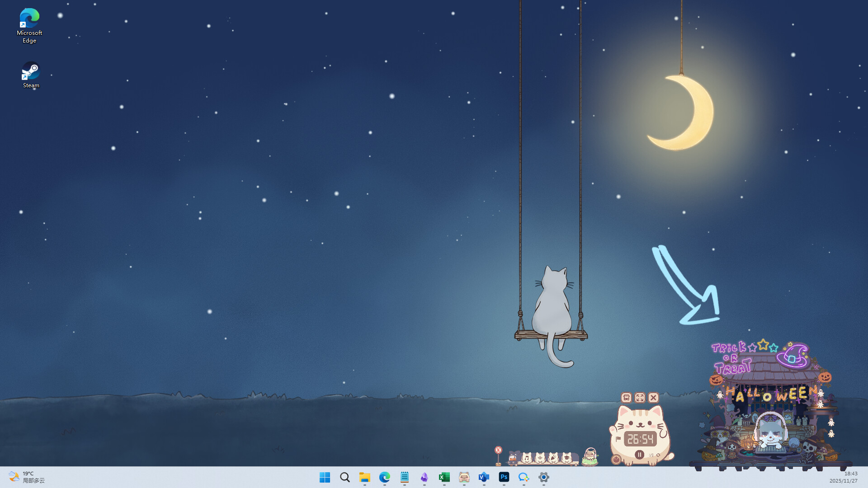Click the 1/3 cycle indicator
The height and width of the screenshot is (488, 868).
click(x=651, y=455)
